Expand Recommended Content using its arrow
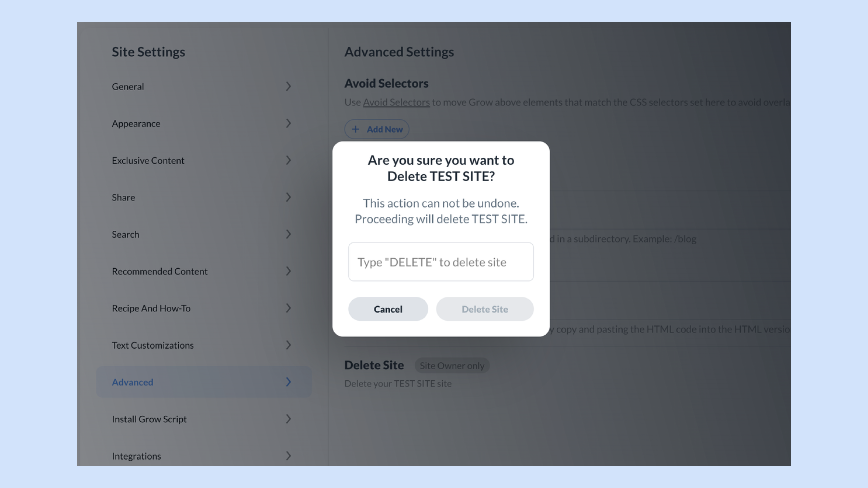The height and width of the screenshot is (488, 868). [288, 271]
